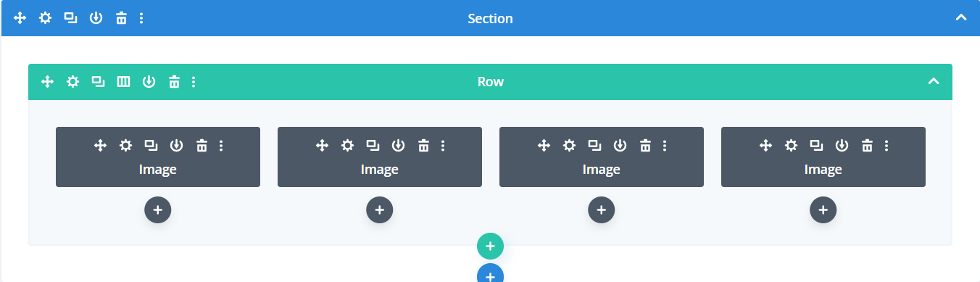Add new section with blue plus
This screenshot has width=980, height=282.
490,273
